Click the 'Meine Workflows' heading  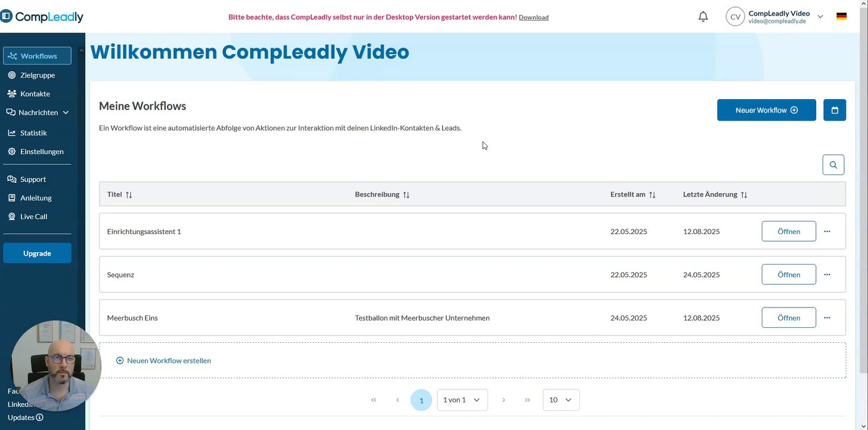143,106
